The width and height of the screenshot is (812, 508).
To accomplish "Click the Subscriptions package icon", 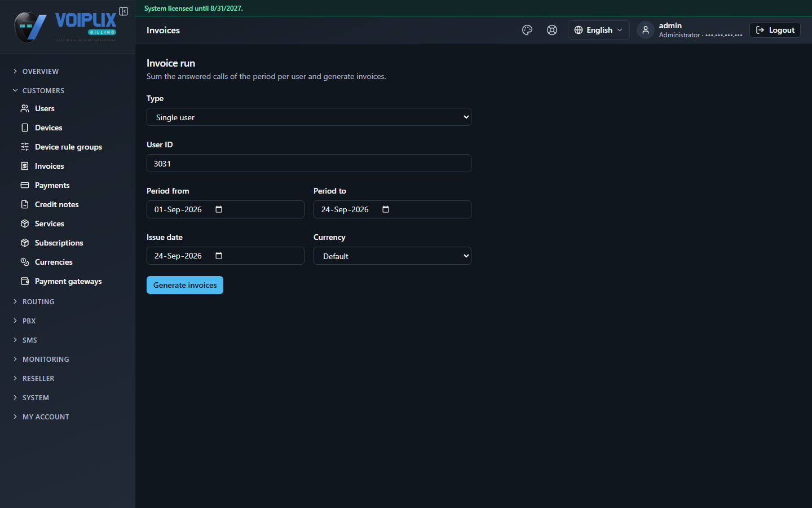I will tap(25, 243).
